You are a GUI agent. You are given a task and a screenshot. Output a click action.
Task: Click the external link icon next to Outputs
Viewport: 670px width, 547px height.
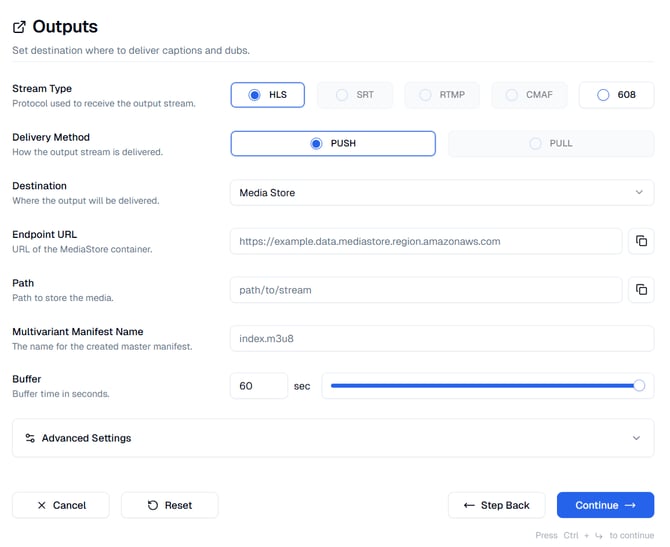[19, 27]
